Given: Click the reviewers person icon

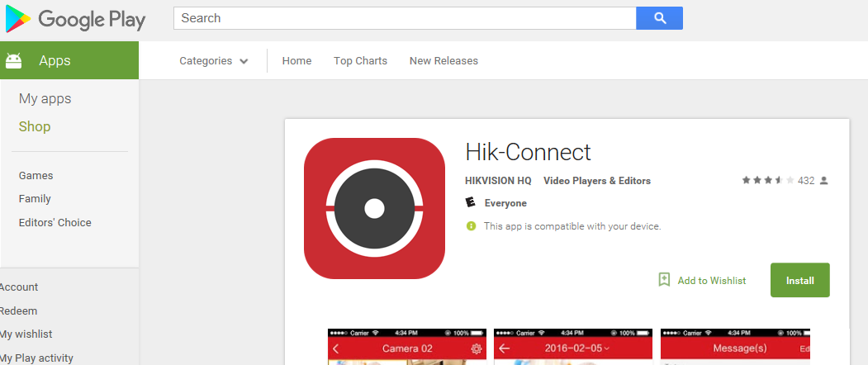Looking at the screenshot, I should [x=823, y=181].
